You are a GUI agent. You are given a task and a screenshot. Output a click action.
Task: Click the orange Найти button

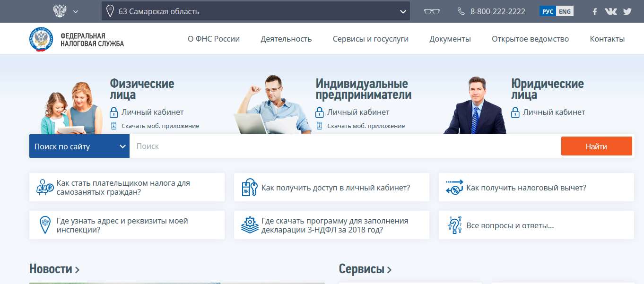596,146
